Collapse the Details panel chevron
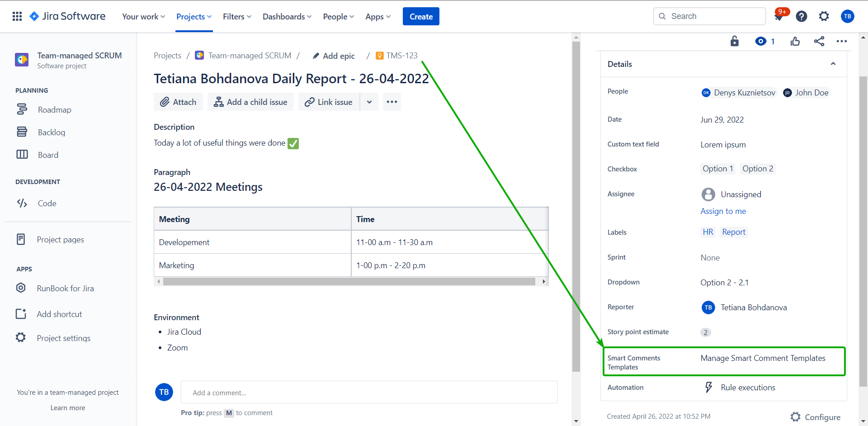 pos(833,64)
